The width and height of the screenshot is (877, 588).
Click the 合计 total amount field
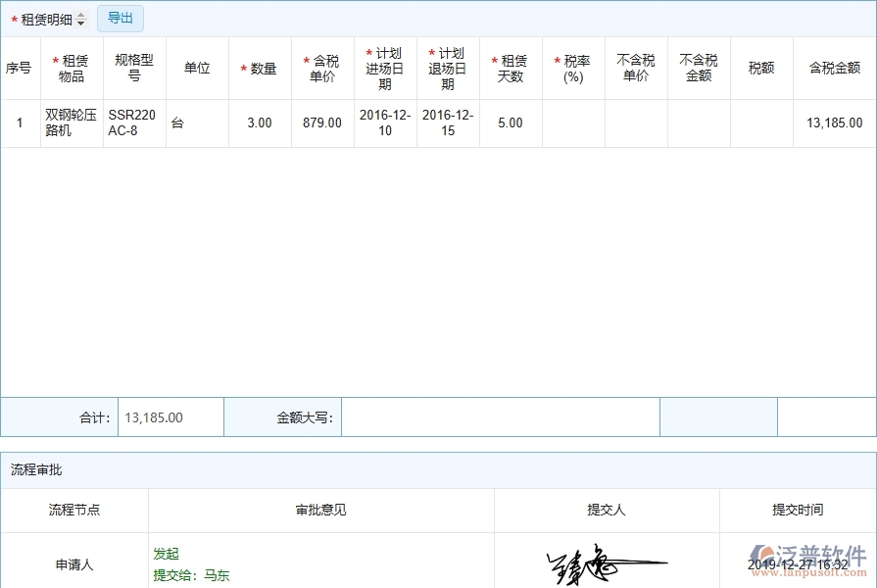[x=169, y=416]
